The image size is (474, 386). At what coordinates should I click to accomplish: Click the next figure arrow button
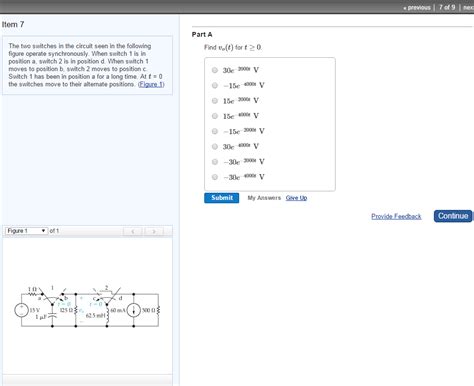[x=154, y=231]
